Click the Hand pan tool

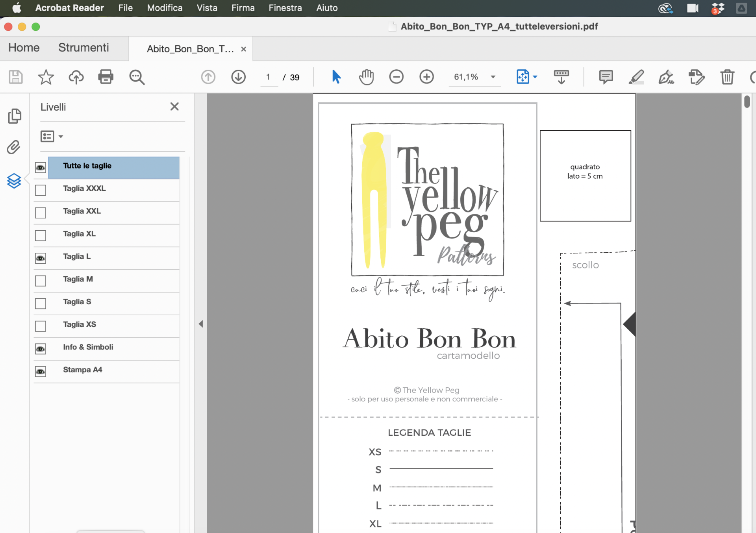coord(366,77)
